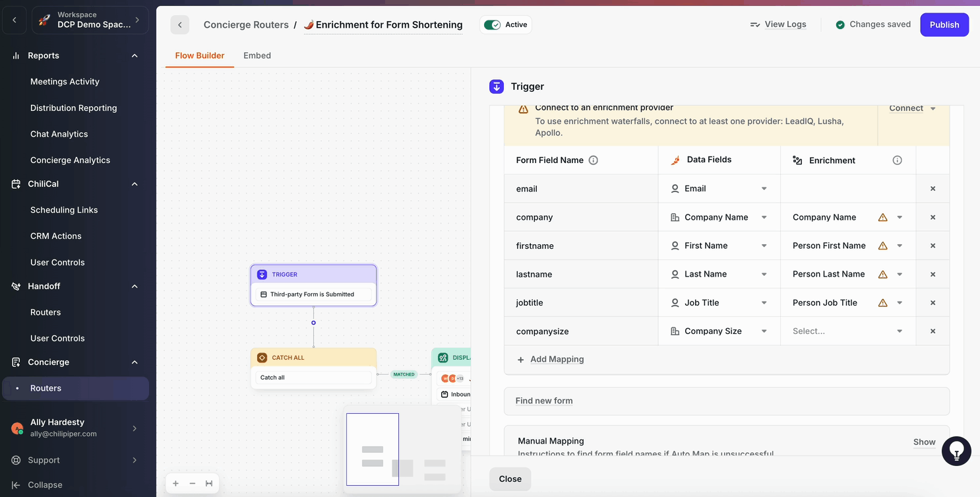
Task: Open the Connect provider dropdown
Action: pyautogui.click(x=913, y=108)
